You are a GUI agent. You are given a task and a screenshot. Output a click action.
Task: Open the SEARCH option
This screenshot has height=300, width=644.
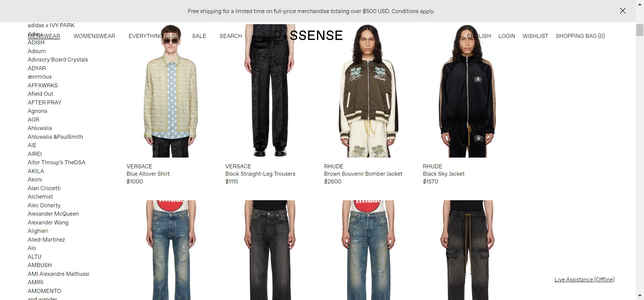tap(231, 36)
